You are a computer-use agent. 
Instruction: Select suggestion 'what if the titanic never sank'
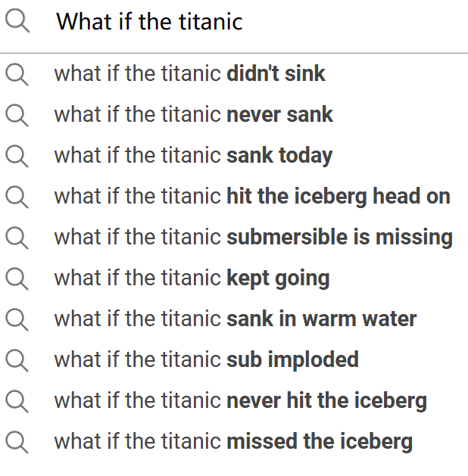[x=234, y=115]
